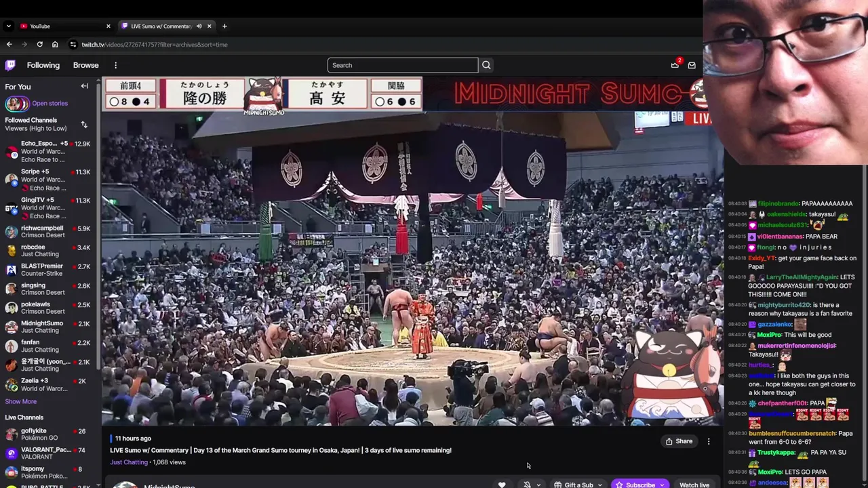Open robcdee channel in sidebar
Screen dimensions: 868x488
(x=47, y=250)
